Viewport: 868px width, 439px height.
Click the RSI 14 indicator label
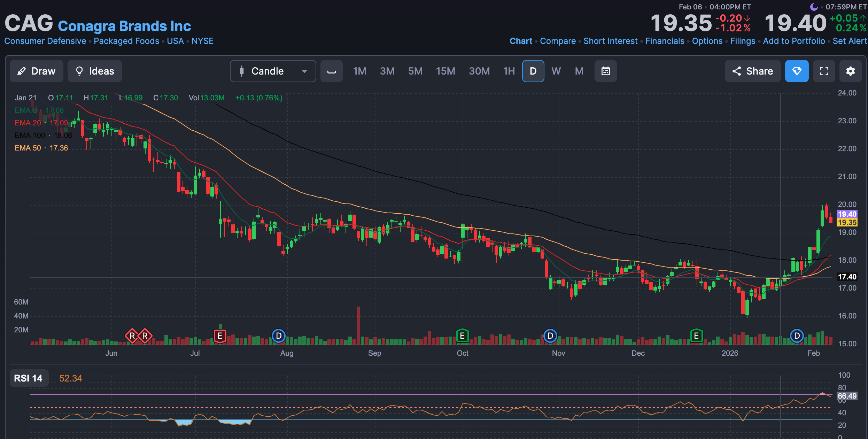(x=28, y=378)
